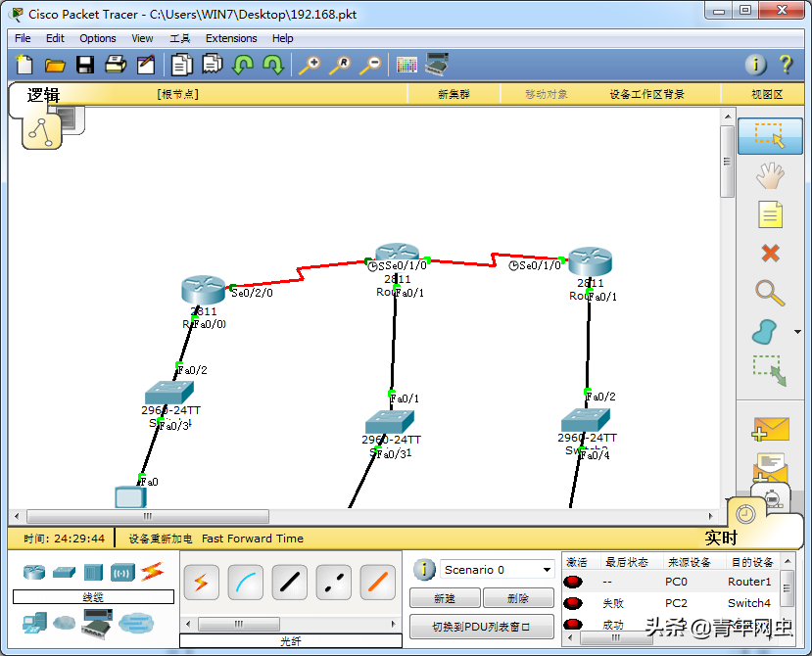Select the Routers device category
Viewport: 812px width, 656px height.
[x=34, y=572]
